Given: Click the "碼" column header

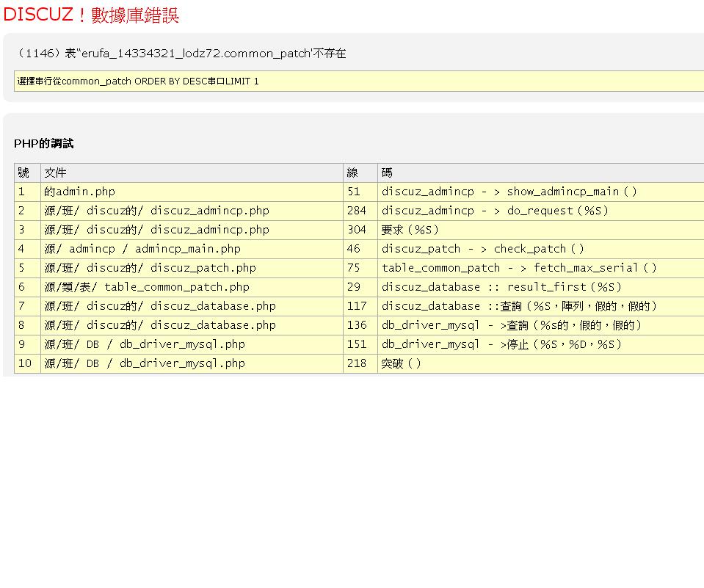Looking at the screenshot, I should click(x=540, y=173).
